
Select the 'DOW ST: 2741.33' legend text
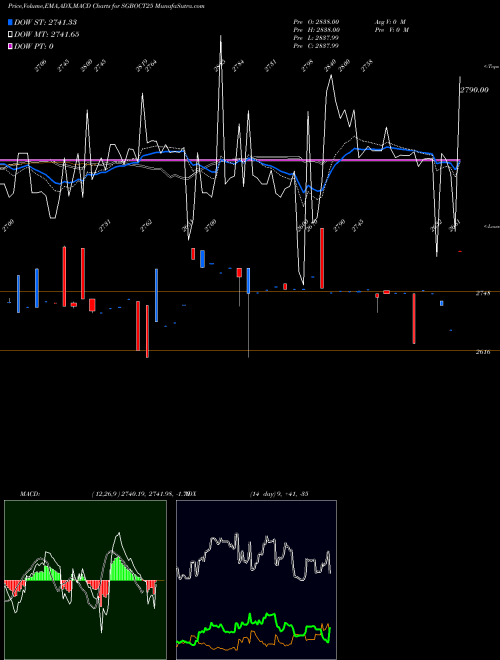45,22
